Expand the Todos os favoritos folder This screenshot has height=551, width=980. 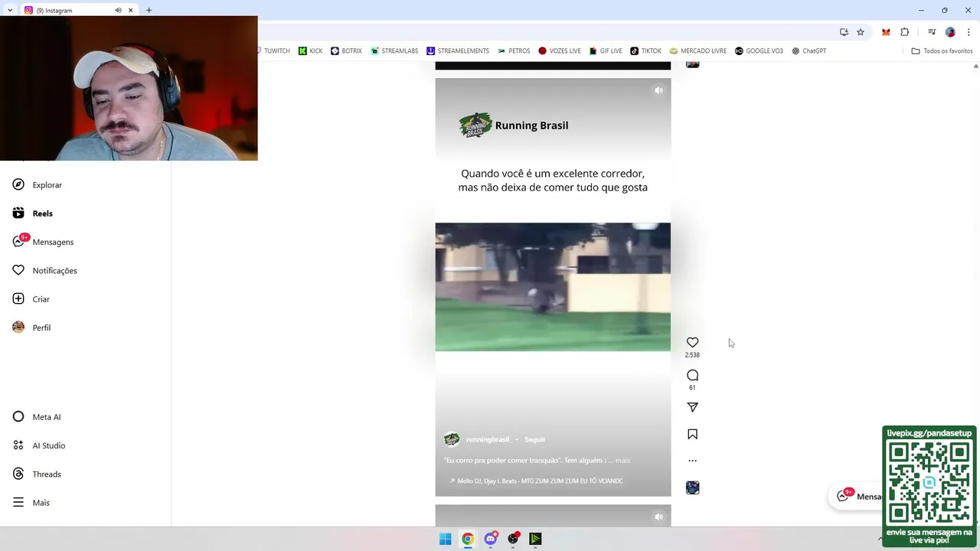(942, 51)
